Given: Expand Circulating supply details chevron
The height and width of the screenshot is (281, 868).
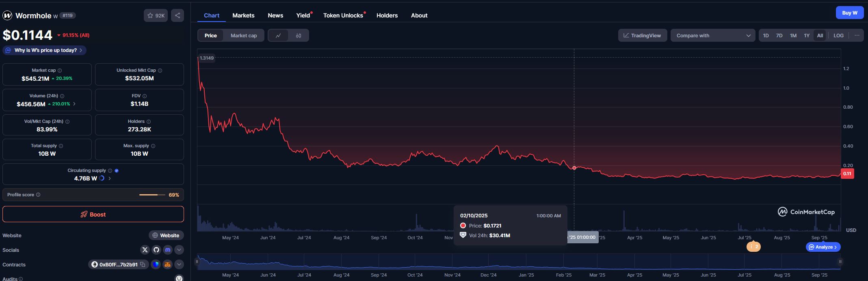Looking at the screenshot, I should click(109, 178).
